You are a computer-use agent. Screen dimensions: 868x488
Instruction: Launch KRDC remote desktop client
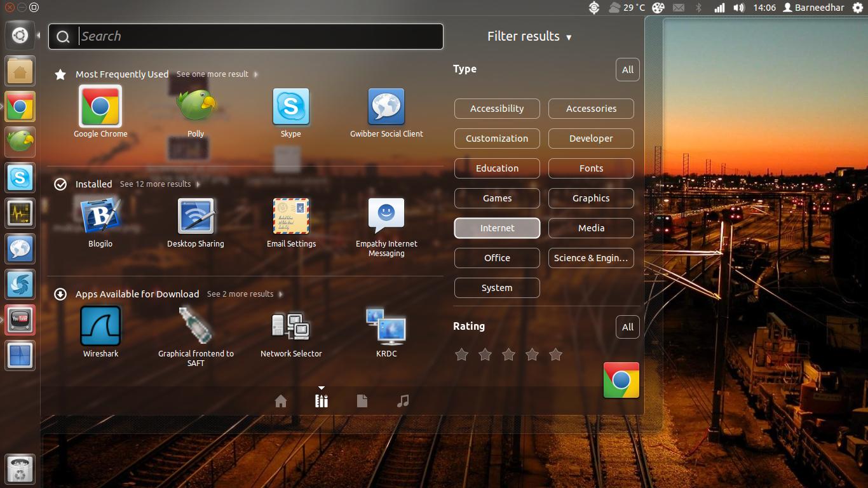tap(386, 327)
